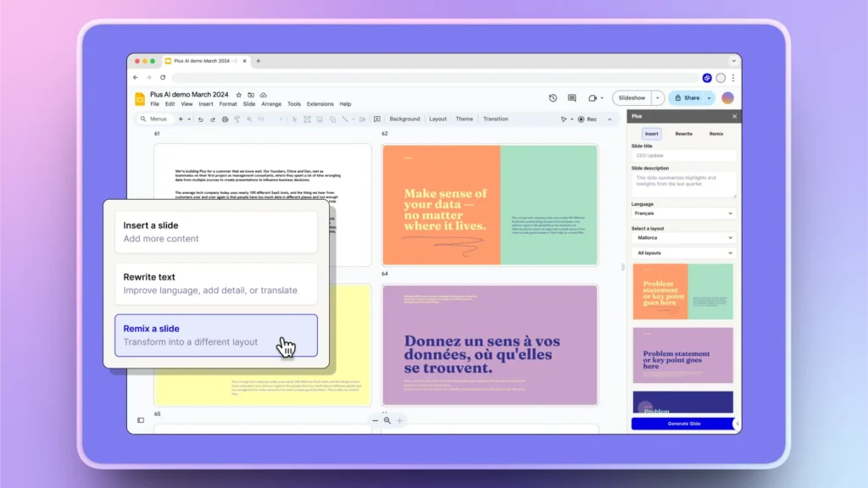
Task: Open the Format menu
Action: coord(227,104)
